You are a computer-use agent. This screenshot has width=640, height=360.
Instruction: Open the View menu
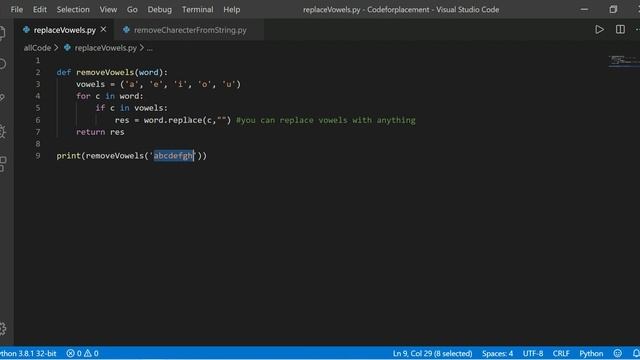tap(108, 9)
